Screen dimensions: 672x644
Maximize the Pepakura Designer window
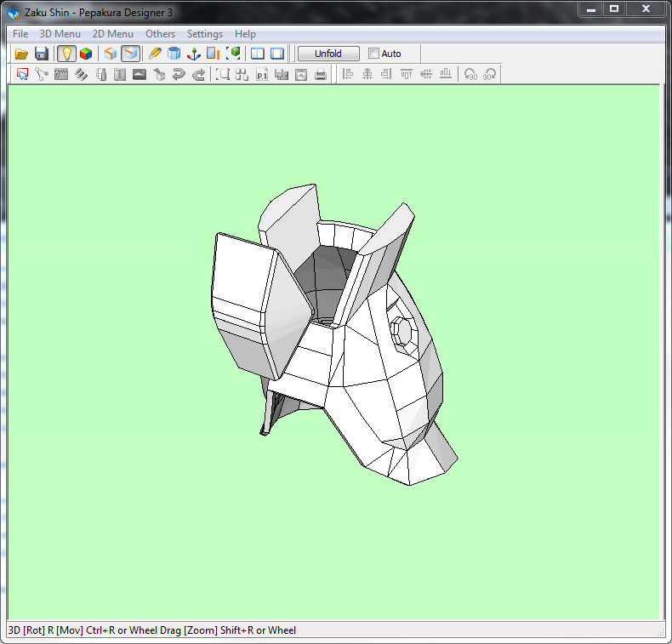click(x=614, y=9)
